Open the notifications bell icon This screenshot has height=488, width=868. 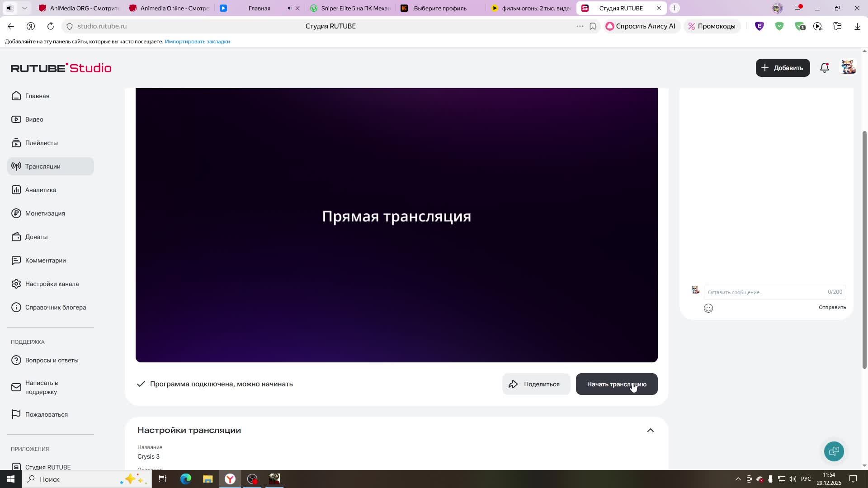(825, 68)
